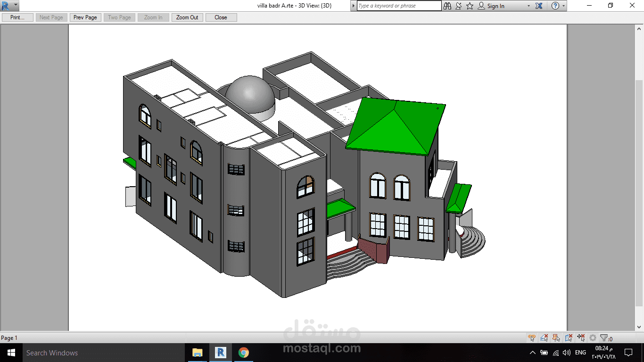Expand the Help dropdown arrow
The height and width of the screenshot is (362, 644).
pos(564,6)
